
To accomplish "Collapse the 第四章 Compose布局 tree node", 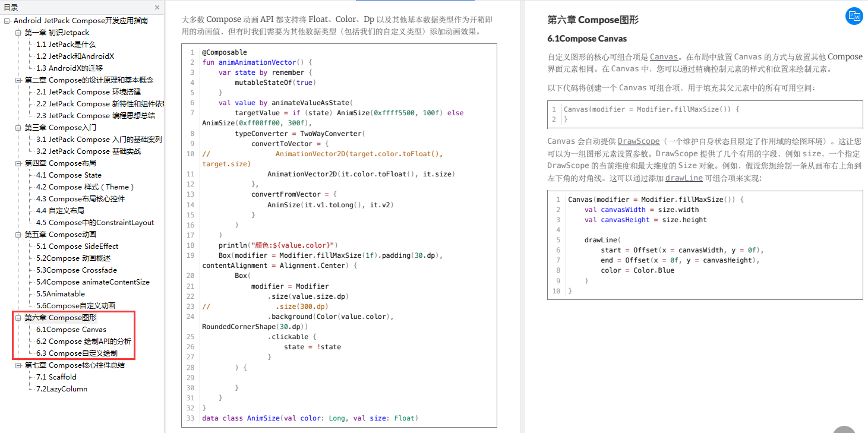I will (18, 163).
